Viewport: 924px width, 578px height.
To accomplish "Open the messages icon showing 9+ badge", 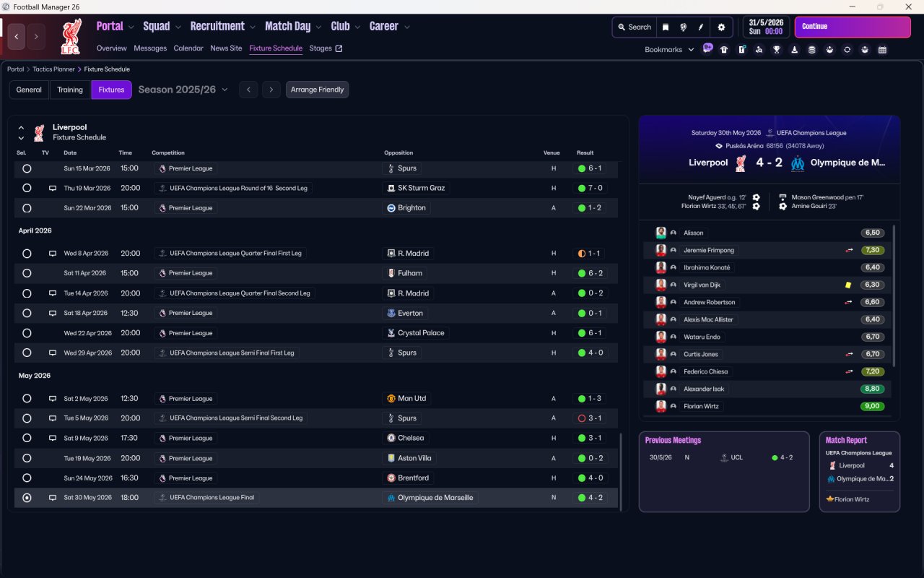I will point(707,49).
